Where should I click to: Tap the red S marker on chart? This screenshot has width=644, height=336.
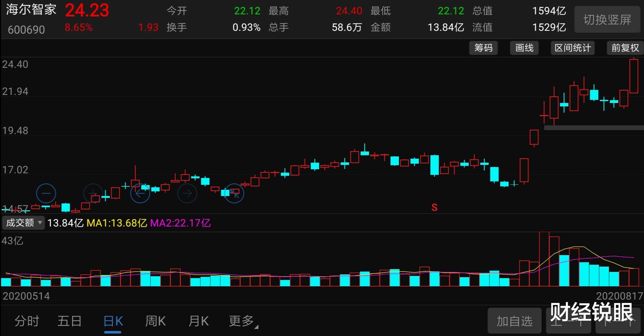434,207
